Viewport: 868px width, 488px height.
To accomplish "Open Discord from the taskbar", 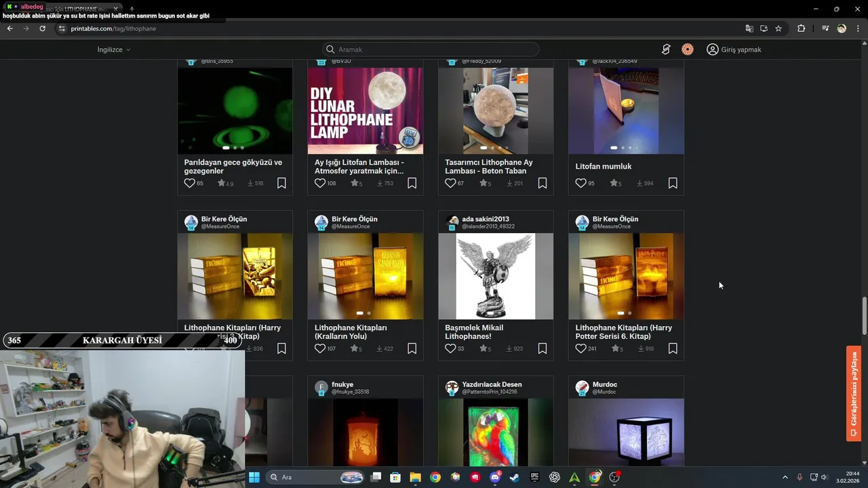I will [495, 477].
